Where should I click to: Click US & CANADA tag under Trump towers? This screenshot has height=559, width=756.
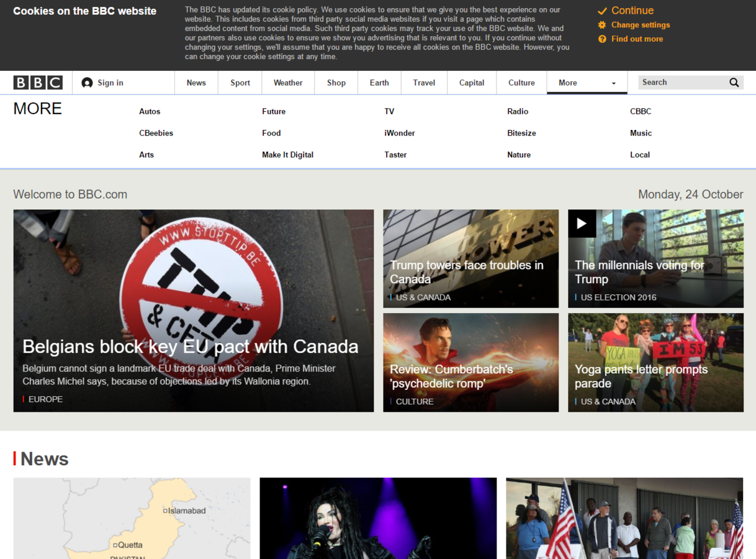(423, 297)
